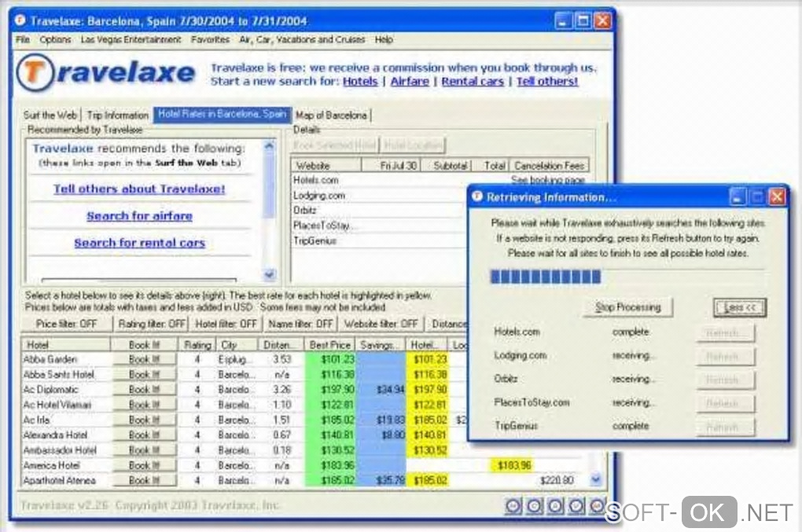Viewport: 802px width, 532px height.
Task: Click Refresh button for PlacesToStay.com
Action: click(725, 402)
